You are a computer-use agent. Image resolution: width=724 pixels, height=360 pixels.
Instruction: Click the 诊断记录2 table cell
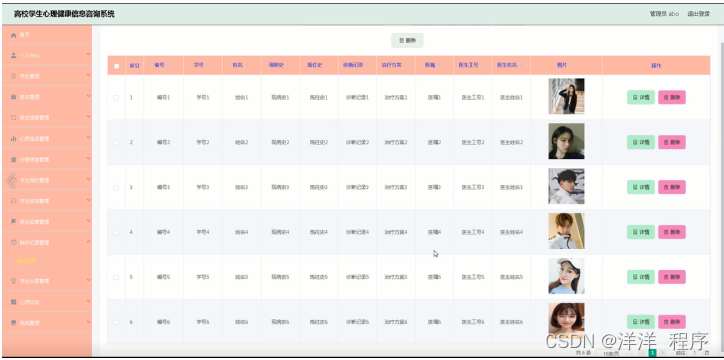pos(357,143)
